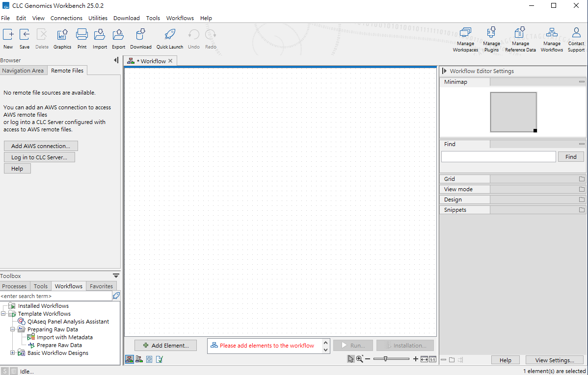Open the Utilities menu

98,18
